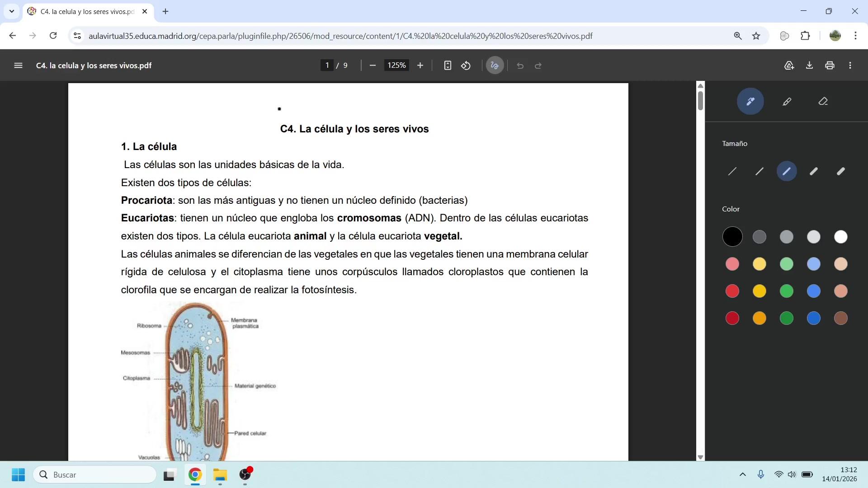This screenshot has width=868, height=488.
Task: Open the PDF sidebar hamburger menu
Action: [18, 66]
